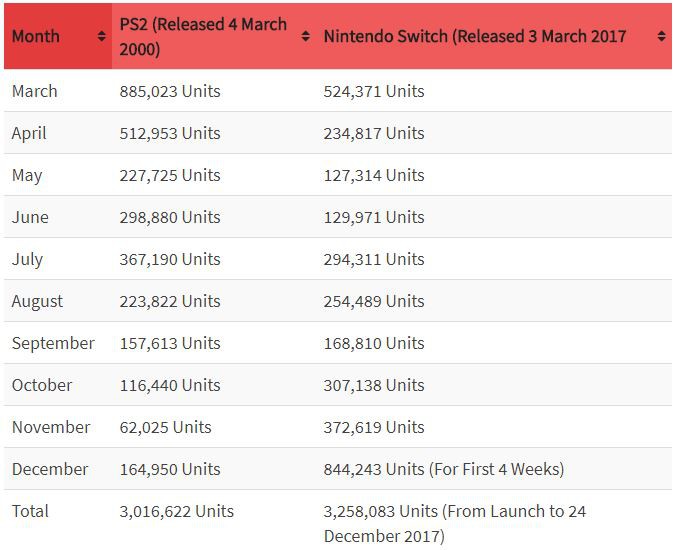Image resolution: width=676 pixels, height=550 pixels.
Task: Click Switch July value 294,311 Units
Action: pyautogui.click(x=374, y=259)
